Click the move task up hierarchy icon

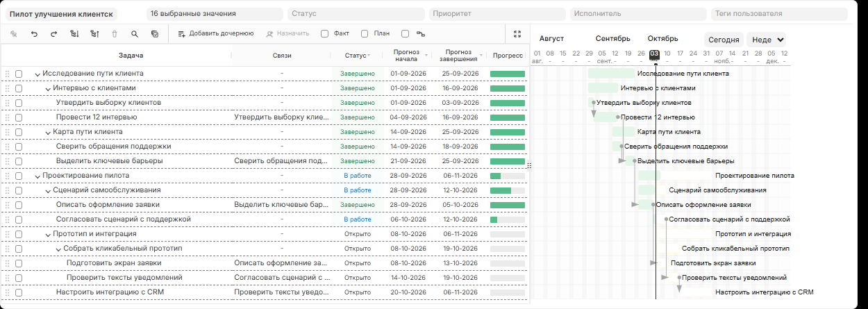94,33
